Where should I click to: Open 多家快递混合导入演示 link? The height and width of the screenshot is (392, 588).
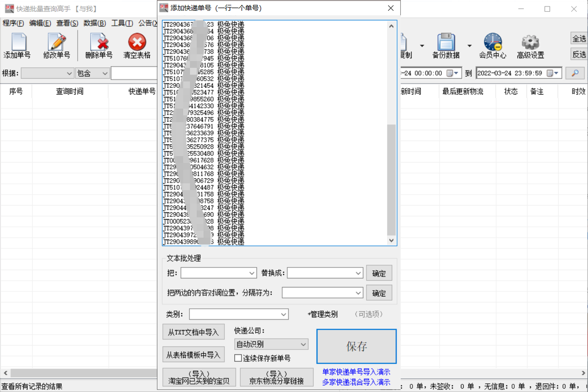[x=356, y=382]
